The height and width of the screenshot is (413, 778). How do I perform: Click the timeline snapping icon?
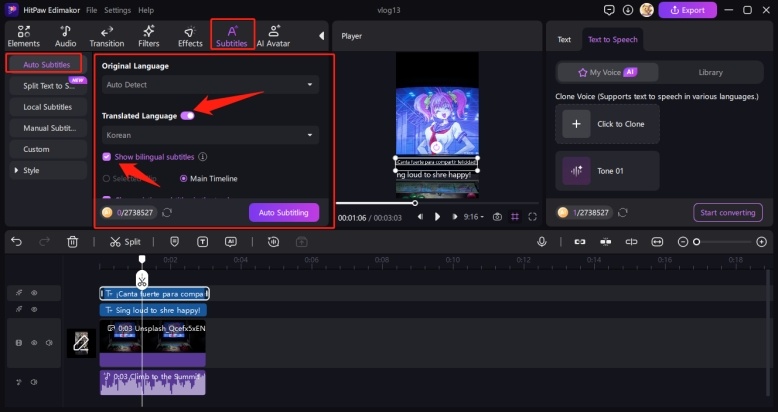(x=605, y=242)
